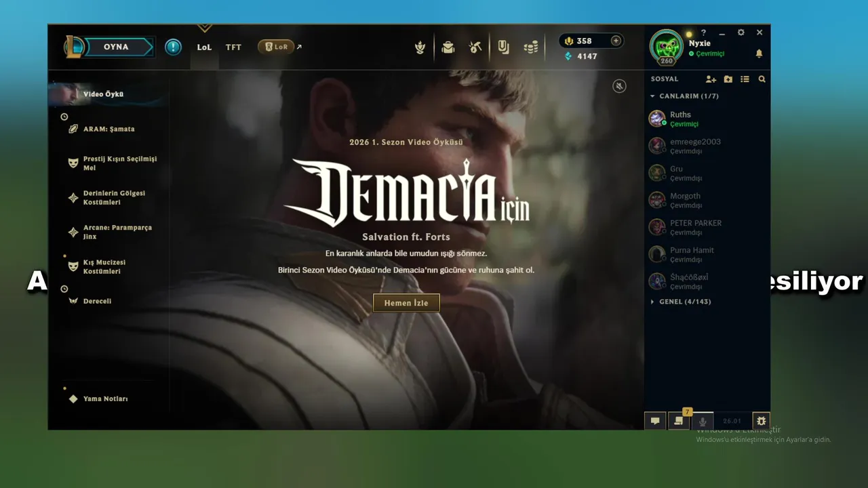Unmute the video with the speaker toggle

click(x=619, y=85)
